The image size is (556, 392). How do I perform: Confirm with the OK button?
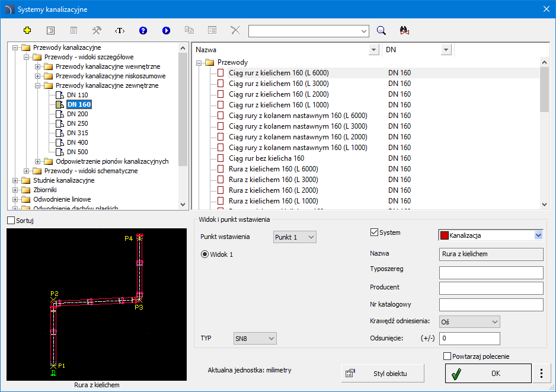click(x=488, y=374)
